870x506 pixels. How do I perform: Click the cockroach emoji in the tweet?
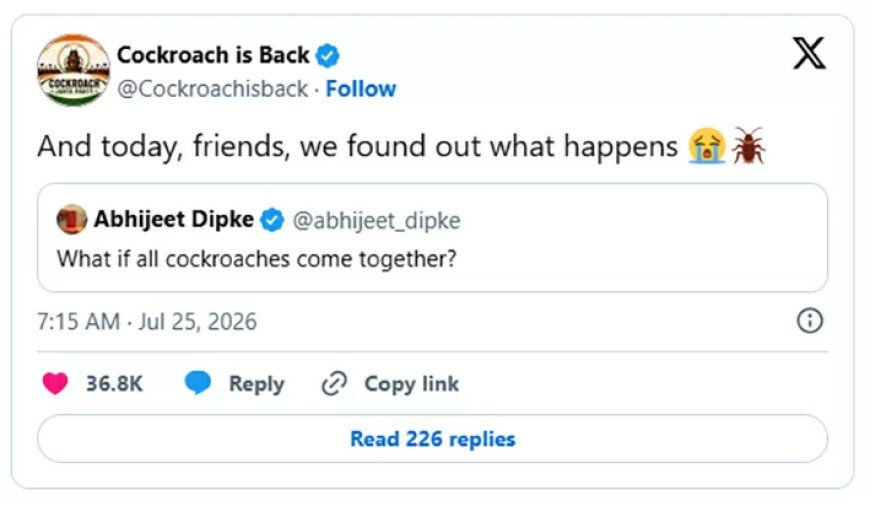click(x=748, y=146)
